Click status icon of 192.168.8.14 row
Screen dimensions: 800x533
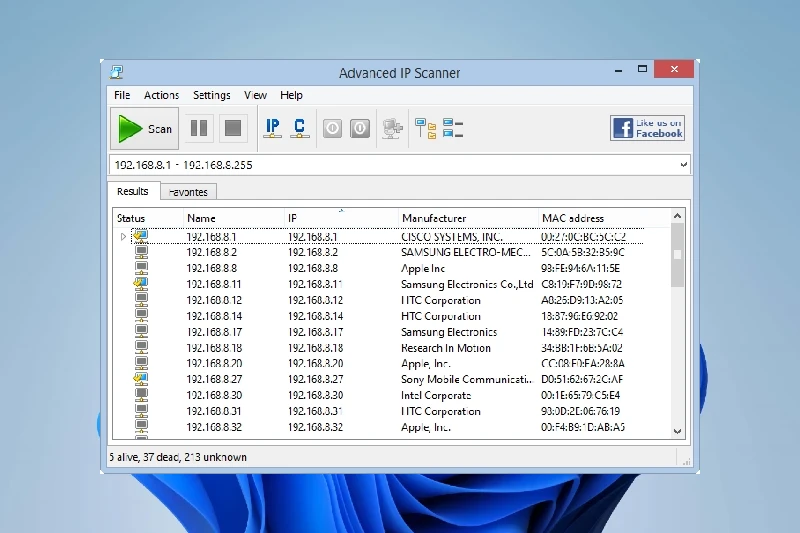click(x=141, y=316)
